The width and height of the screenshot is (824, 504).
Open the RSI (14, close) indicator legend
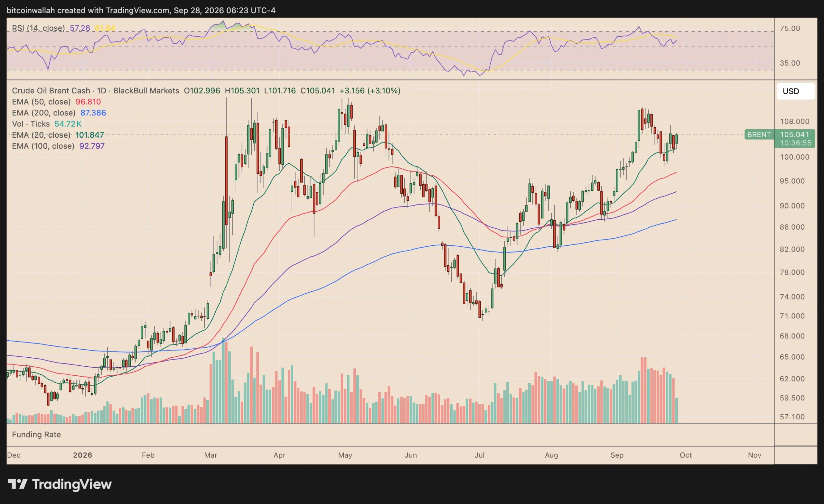point(38,28)
